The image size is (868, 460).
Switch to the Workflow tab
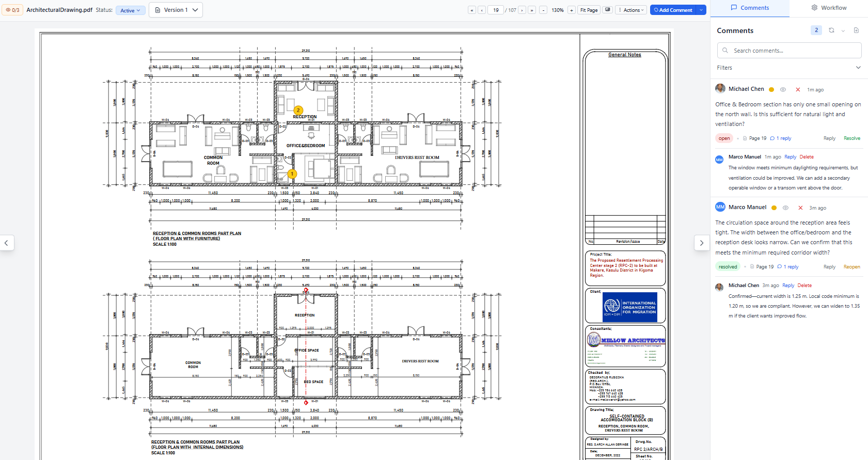pos(829,8)
